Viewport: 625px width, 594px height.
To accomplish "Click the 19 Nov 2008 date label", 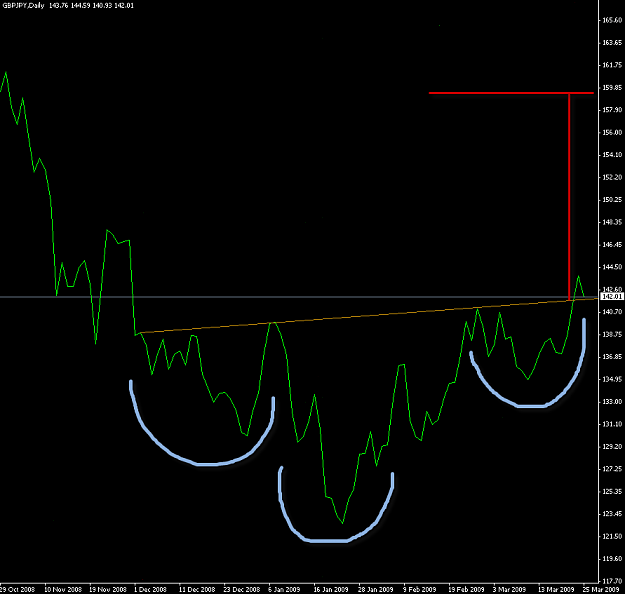I will (x=108, y=589).
